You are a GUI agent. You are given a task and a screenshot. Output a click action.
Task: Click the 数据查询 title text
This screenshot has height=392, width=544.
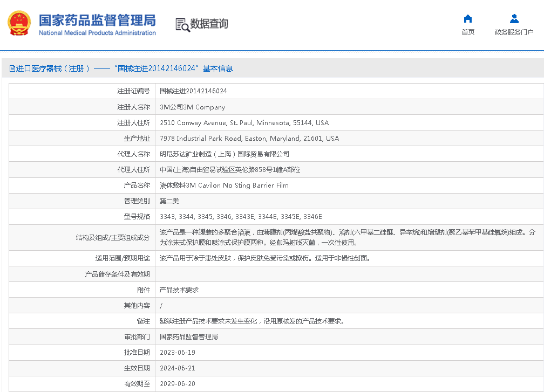[x=209, y=24]
